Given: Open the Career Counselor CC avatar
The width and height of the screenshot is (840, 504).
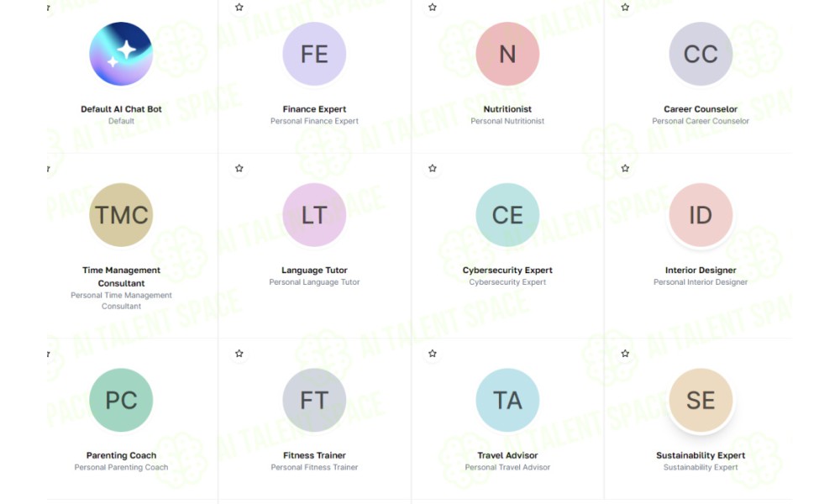Looking at the screenshot, I should [701, 54].
